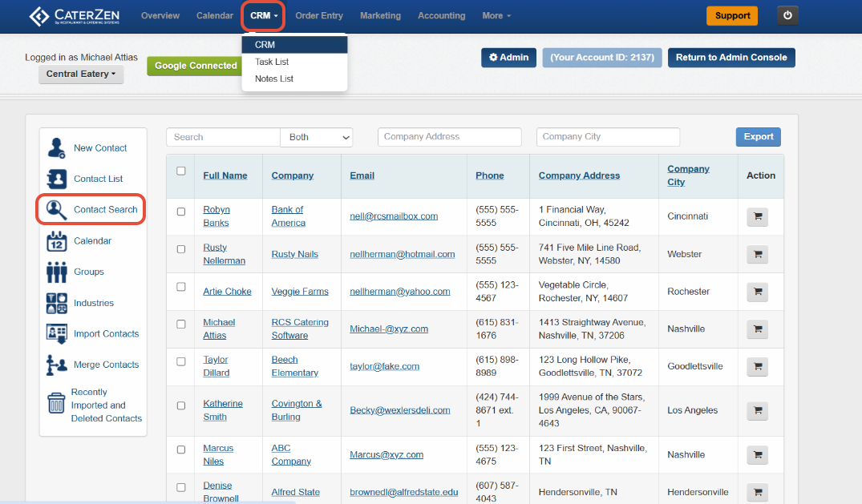Open nell@rcsmailbox.com email link
862x504 pixels.
[x=394, y=216]
